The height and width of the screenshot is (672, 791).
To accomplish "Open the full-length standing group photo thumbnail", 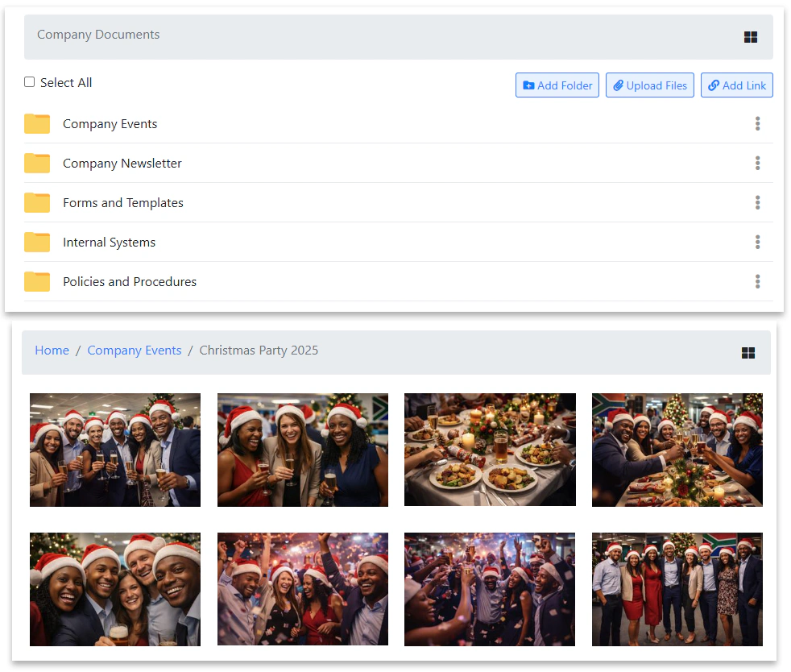I will pyautogui.click(x=677, y=589).
